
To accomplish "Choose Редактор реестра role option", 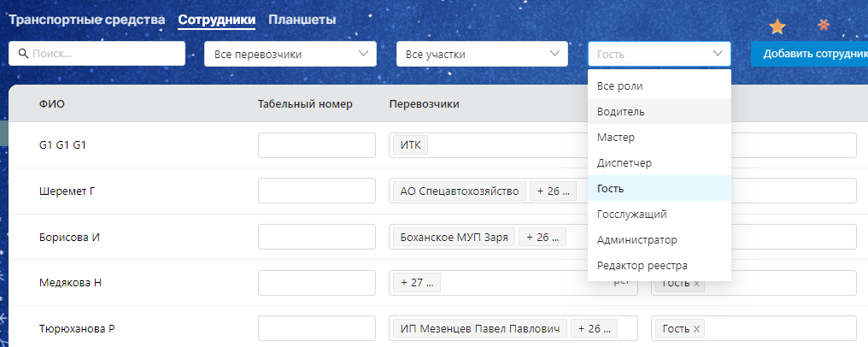I will (642, 265).
